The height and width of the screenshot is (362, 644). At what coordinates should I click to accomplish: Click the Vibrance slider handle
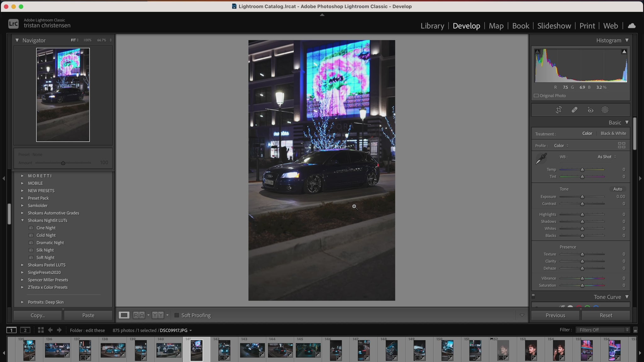582,278
